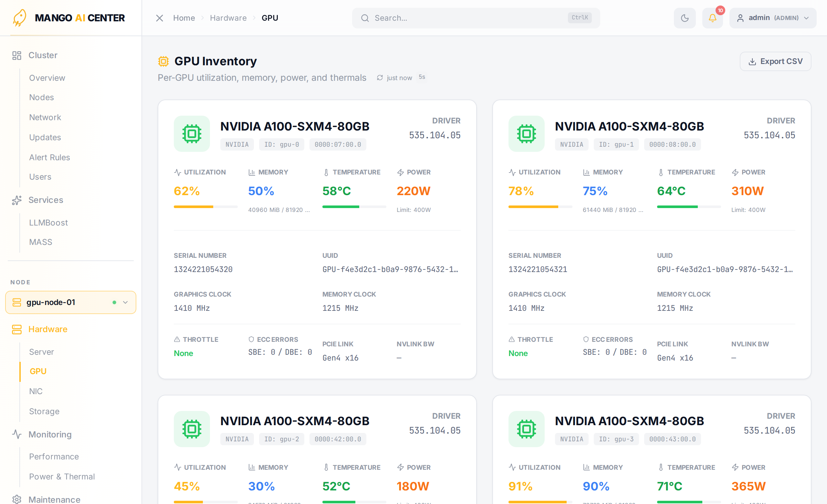Click the gpu-1 power lightning icon
This screenshot has height=504, width=827.
click(735, 173)
